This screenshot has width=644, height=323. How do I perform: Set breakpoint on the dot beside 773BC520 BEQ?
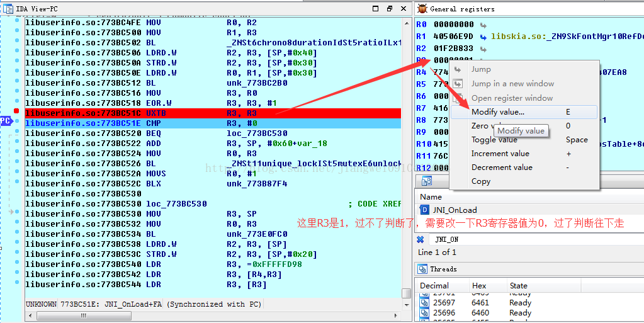(17, 132)
